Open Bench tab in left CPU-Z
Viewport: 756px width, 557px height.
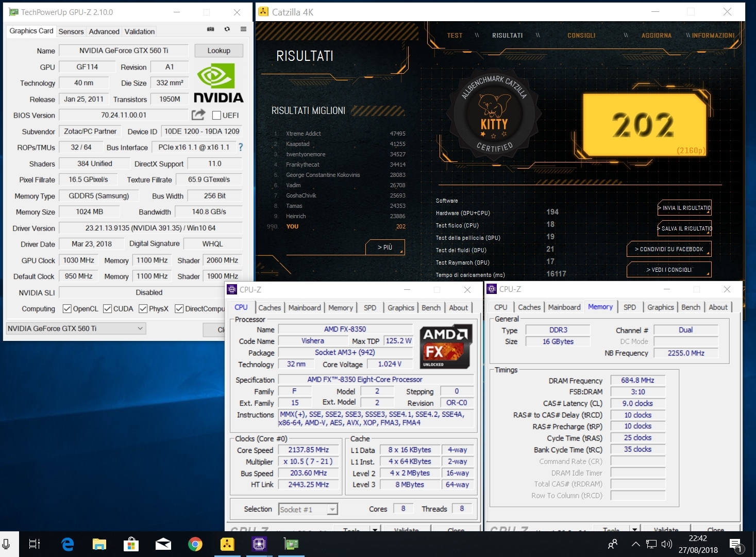coord(431,307)
